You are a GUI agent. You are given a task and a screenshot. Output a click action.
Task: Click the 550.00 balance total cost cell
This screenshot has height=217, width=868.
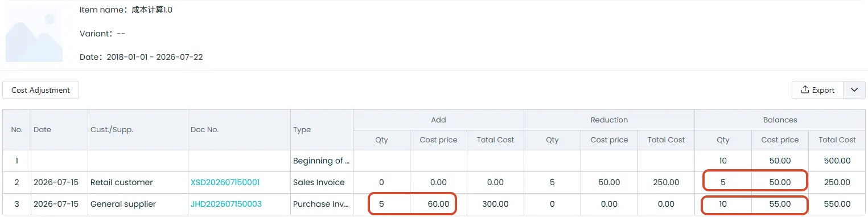click(x=837, y=204)
